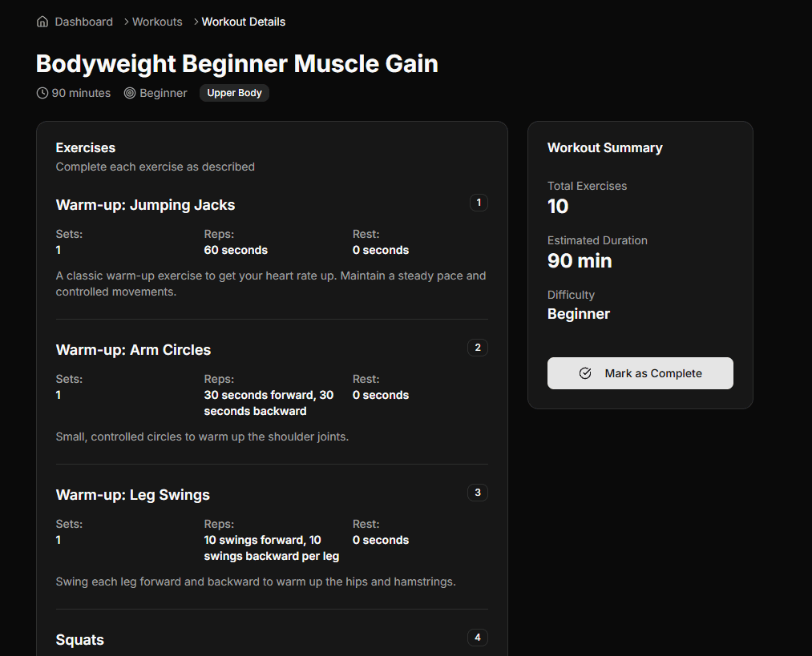Click the home icon in the breadcrumb

pyautogui.click(x=42, y=22)
